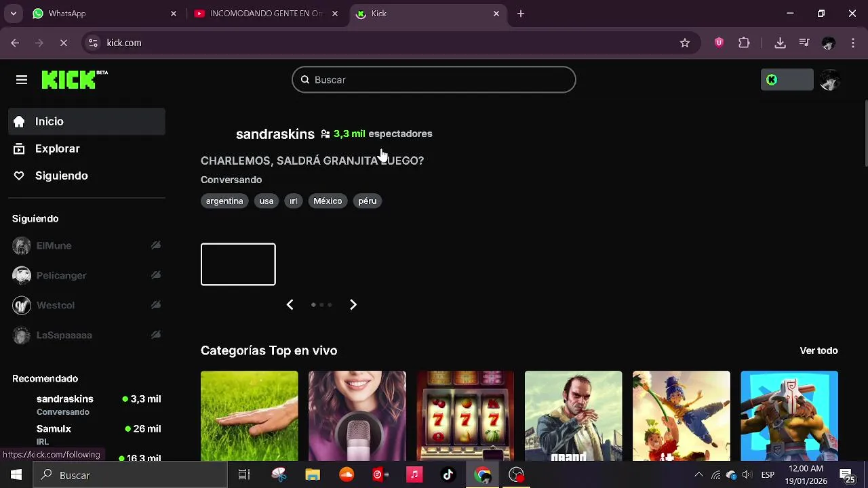Bookmark this page with star icon
Screen dimensions: 868x488
click(685, 43)
